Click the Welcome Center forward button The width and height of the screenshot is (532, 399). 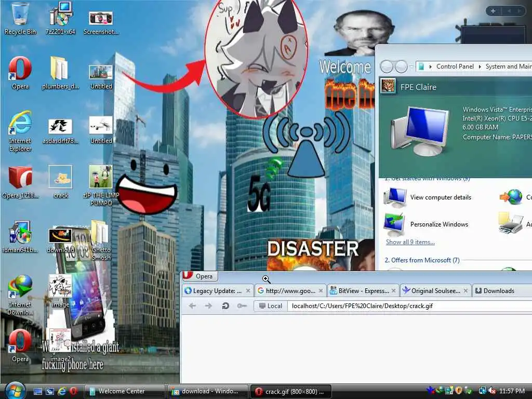(401, 66)
